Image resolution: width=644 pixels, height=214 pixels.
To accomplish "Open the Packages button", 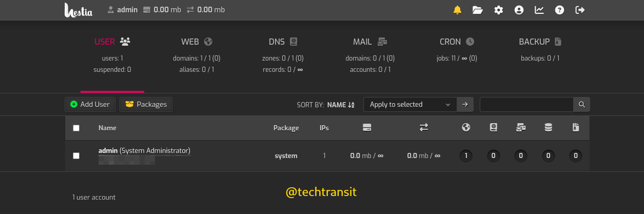I will pos(146,104).
